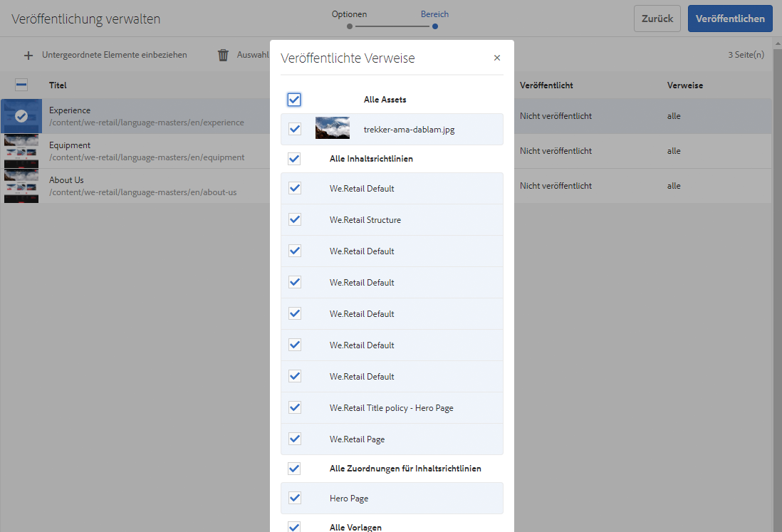Open the Equipment page thumbnail

pos(21,150)
